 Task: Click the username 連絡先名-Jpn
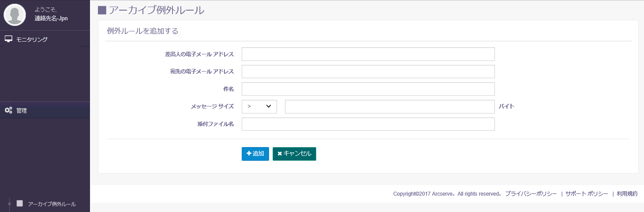(x=51, y=19)
